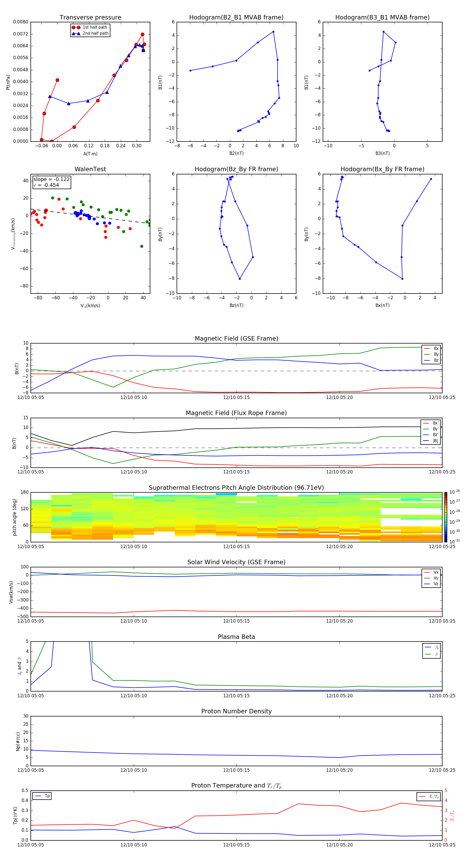Click the "WalenTest" plot title
The image size is (473, 868).
(x=90, y=169)
